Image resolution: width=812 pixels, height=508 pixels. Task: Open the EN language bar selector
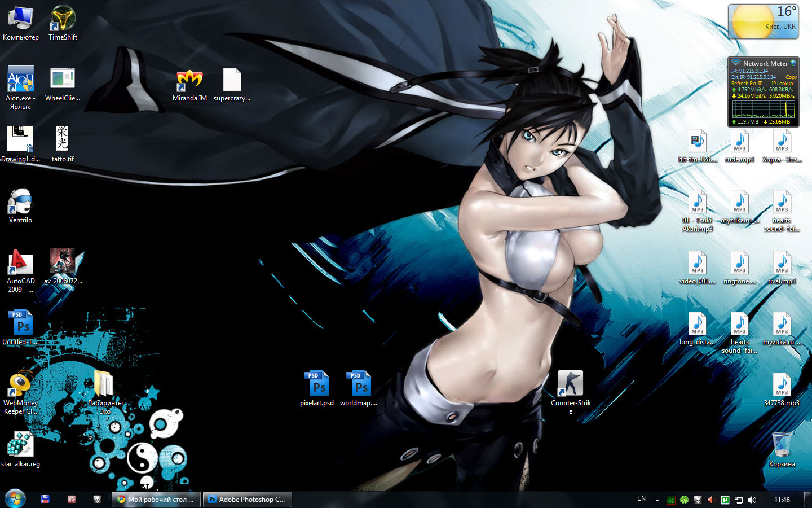tap(641, 499)
